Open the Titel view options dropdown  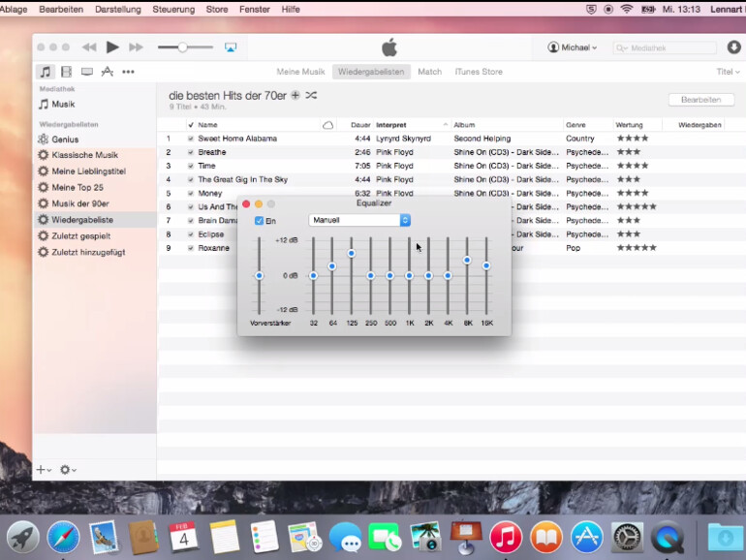click(x=728, y=72)
